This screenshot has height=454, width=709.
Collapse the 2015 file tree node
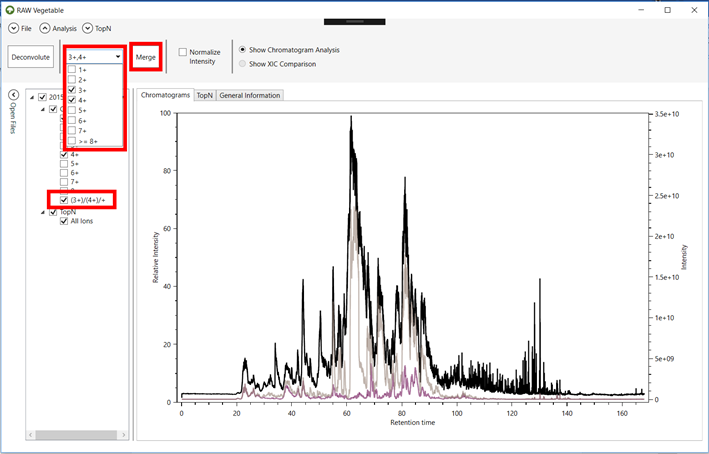click(x=32, y=97)
